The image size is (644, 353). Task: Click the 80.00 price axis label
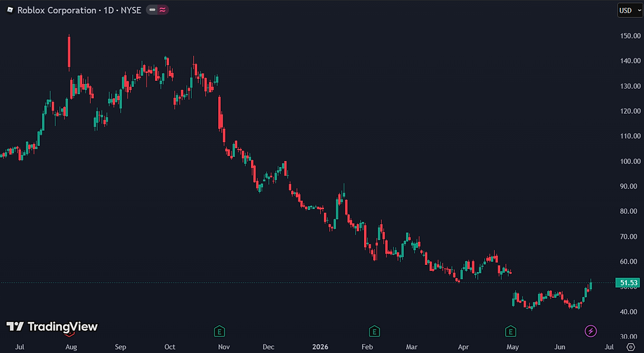pyautogui.click(x=630, y=211)
